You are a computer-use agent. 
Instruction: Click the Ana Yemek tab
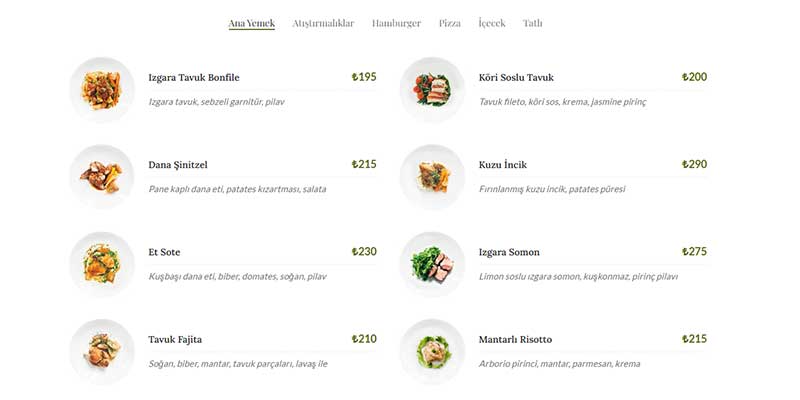point(251,23)
